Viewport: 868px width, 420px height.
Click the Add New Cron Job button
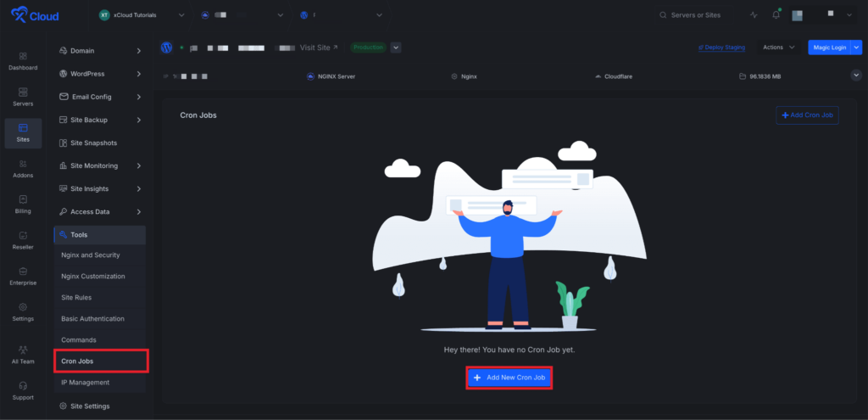[x=509, y=378]
